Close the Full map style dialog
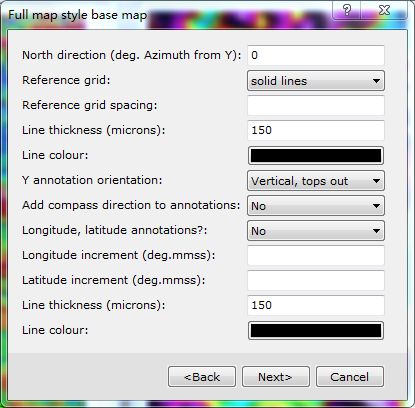415x408 pixels. point(384,10)
